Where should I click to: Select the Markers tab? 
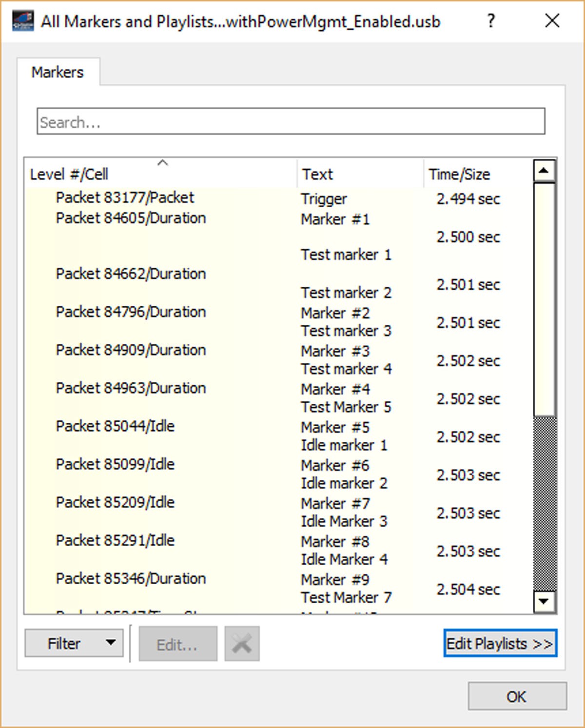[58, 72]
